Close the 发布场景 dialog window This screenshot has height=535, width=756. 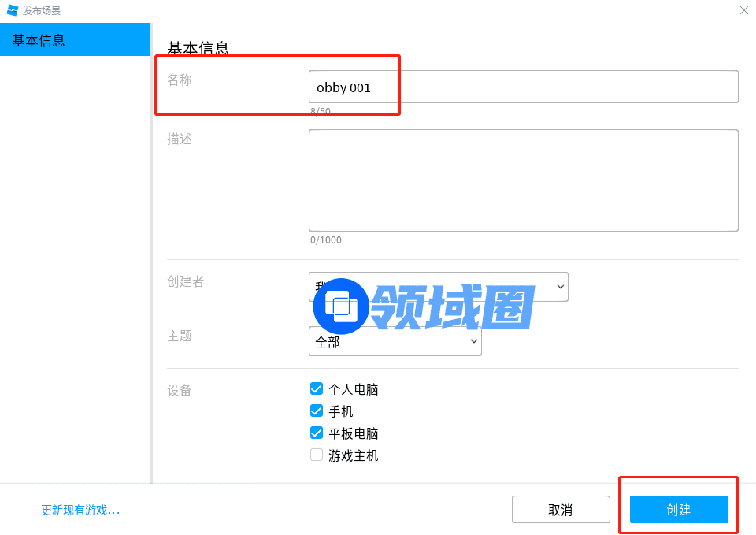[x=743, y=10]
